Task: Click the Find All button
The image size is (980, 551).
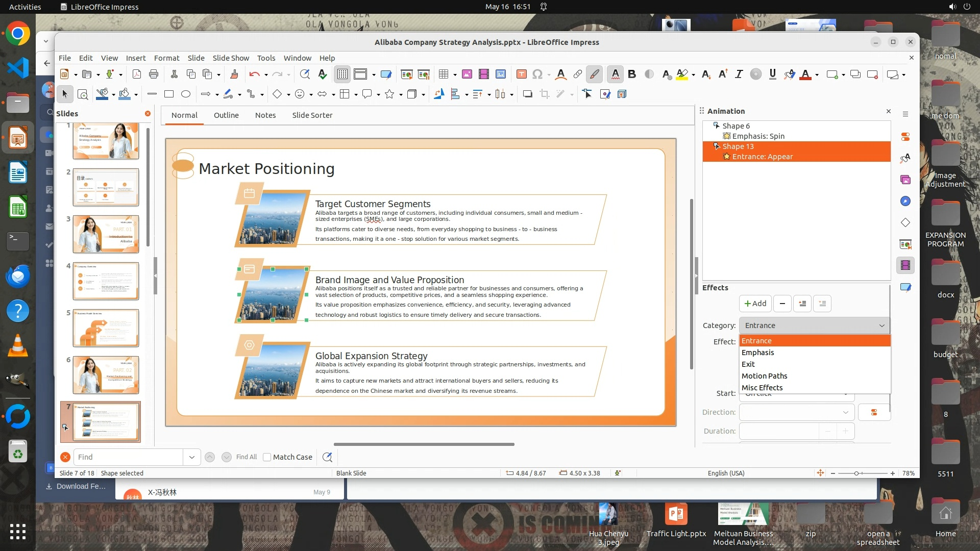Action: pos(246,457)
